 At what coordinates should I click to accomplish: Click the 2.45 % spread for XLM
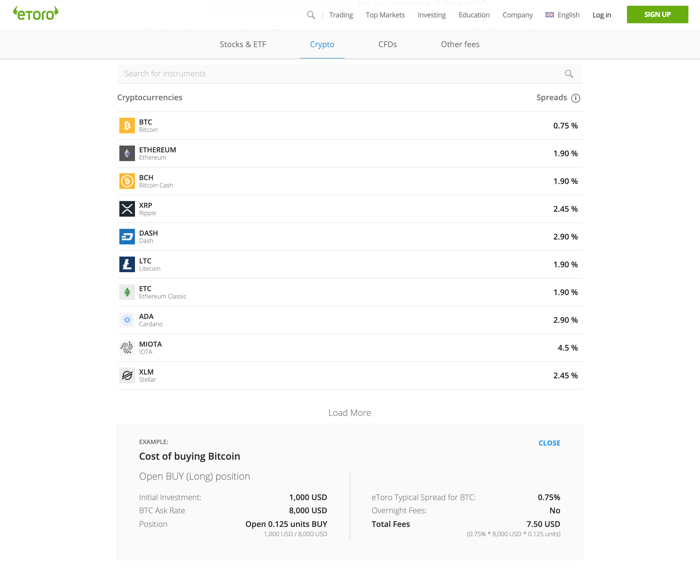[x=565, y=375]
